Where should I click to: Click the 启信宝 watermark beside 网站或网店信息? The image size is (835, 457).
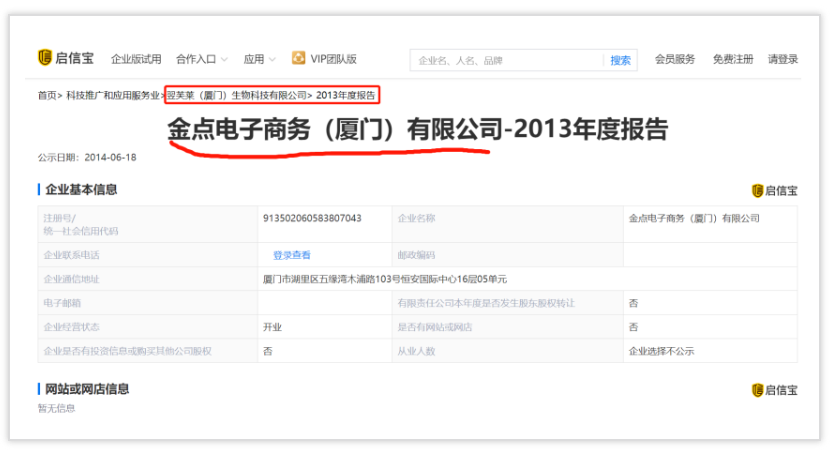pyautogui.click(x=757, y=389)
